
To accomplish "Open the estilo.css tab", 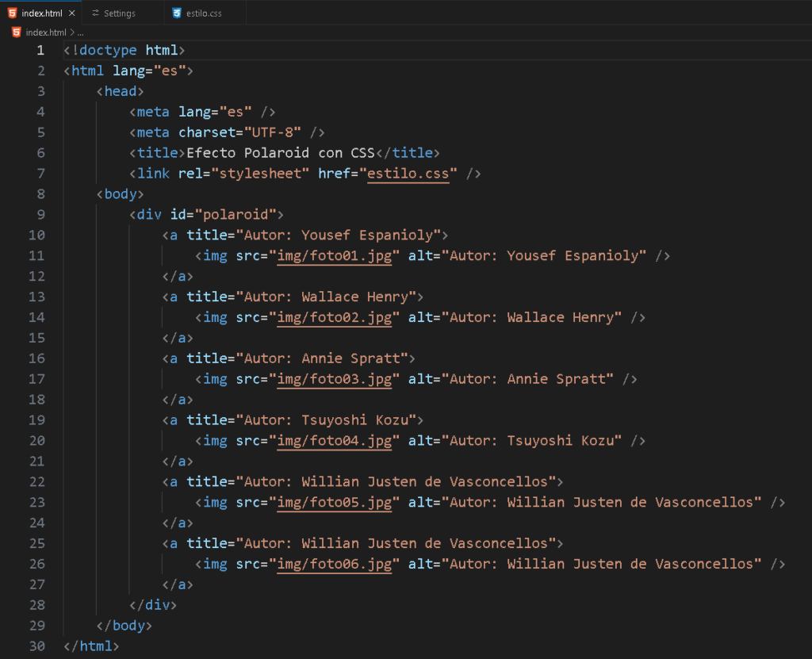I will 204,13.
